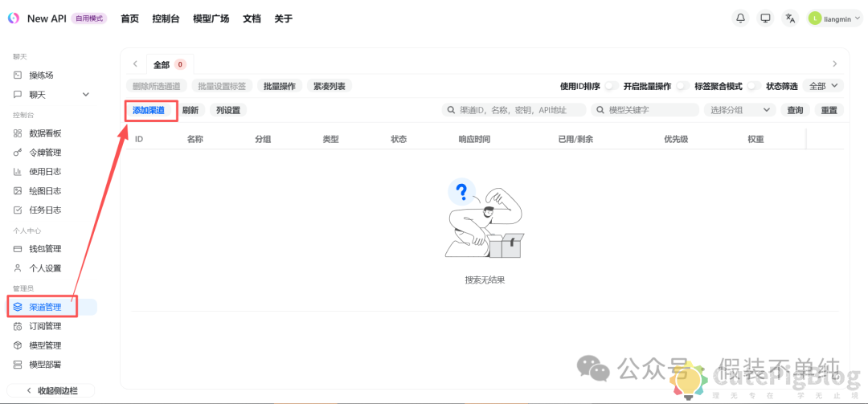Image resolution: width=868 pixels, height=404 pixels.
Task: Click the ID column header
Action: (139, 140)
